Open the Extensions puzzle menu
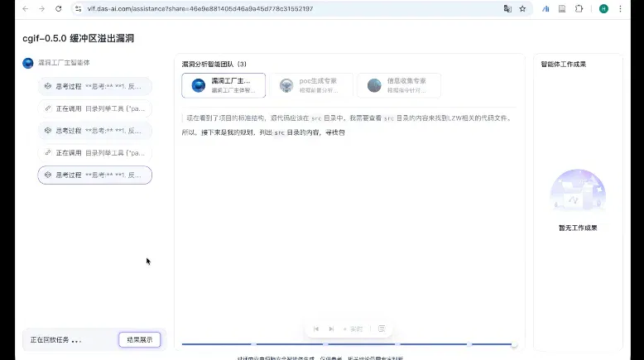 [579, 8]
